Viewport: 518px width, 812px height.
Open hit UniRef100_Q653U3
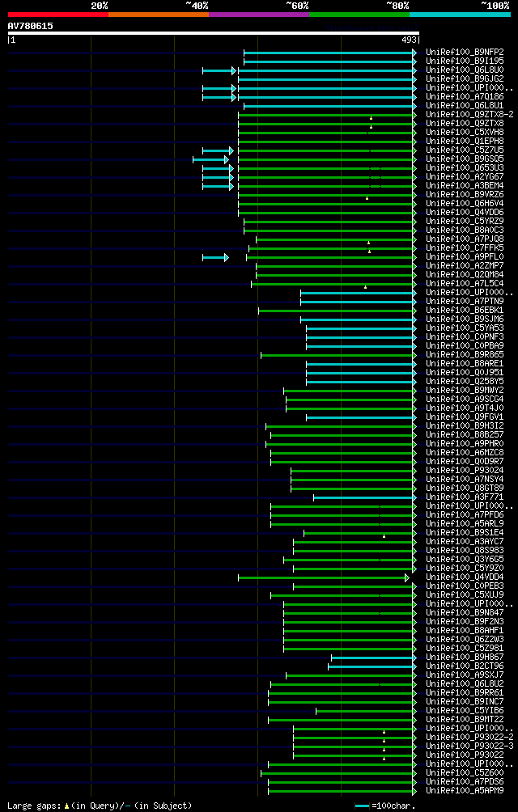(x=465, y=167)
